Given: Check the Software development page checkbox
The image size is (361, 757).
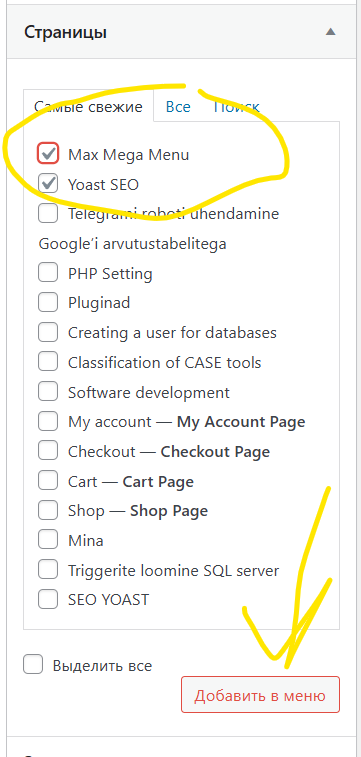Looking at the screenshot, I should [48, 392].
